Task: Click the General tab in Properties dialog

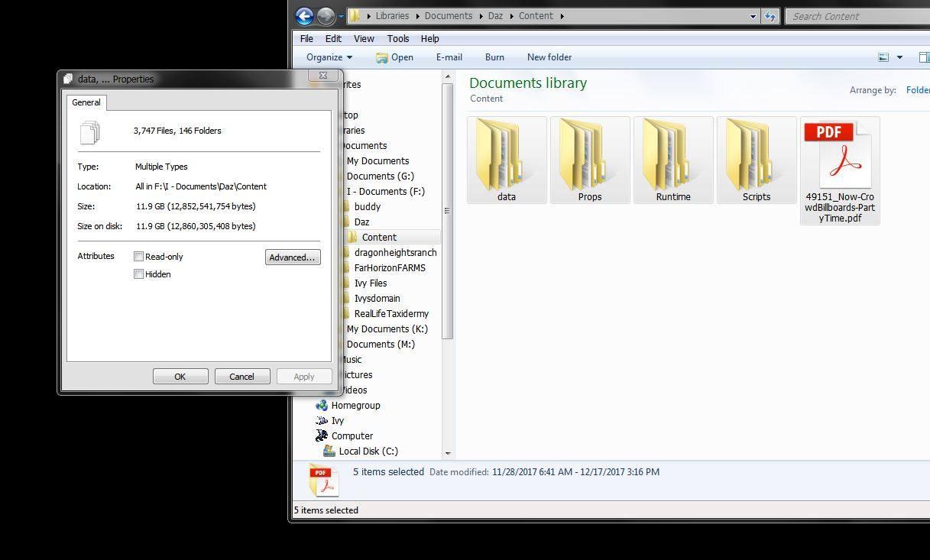Action: pyautogui.click(x=86, y=102)
